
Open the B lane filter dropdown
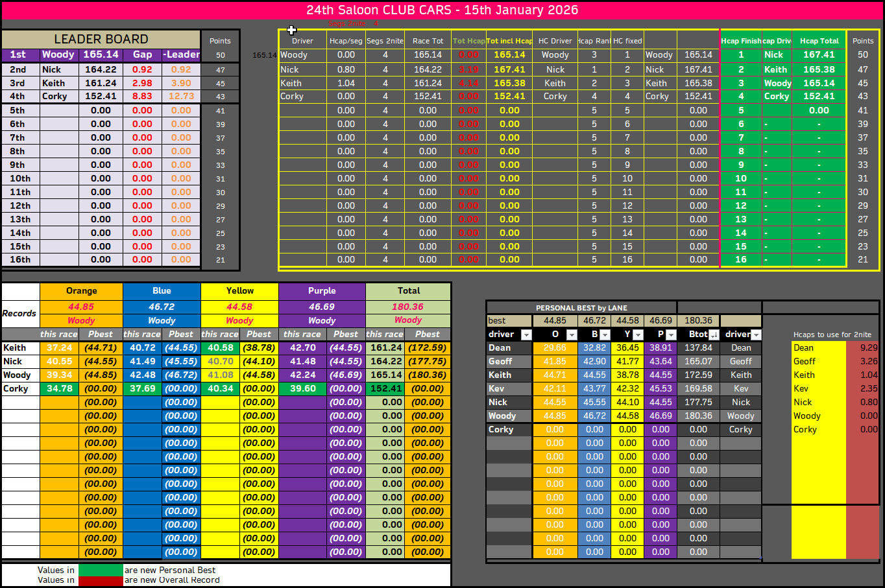pyautogui.click(x=605, y=335)
